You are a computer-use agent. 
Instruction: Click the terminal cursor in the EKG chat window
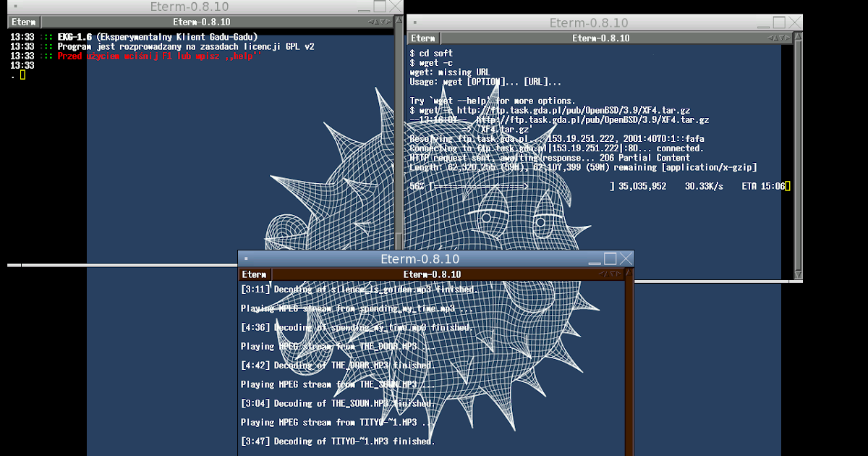(22, 75)
